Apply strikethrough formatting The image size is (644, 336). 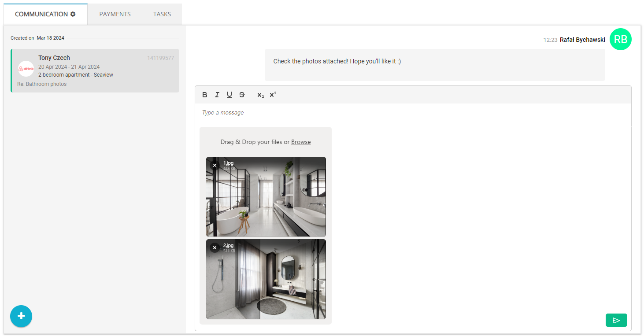pos(242,95)
